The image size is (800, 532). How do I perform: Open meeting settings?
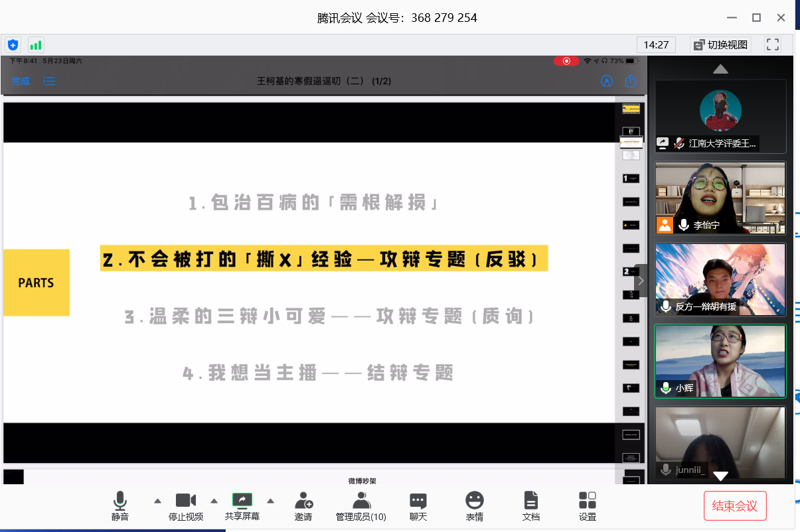coord(587,505)
